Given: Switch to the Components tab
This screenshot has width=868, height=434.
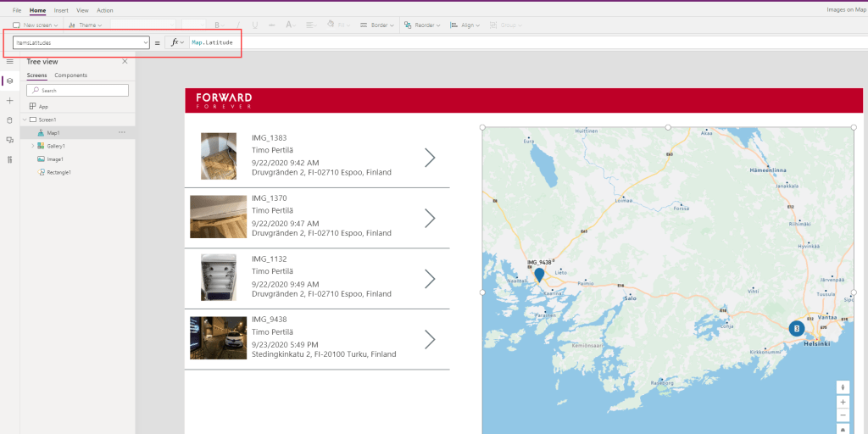Looking at the screenshot, I should coord(71,75).
